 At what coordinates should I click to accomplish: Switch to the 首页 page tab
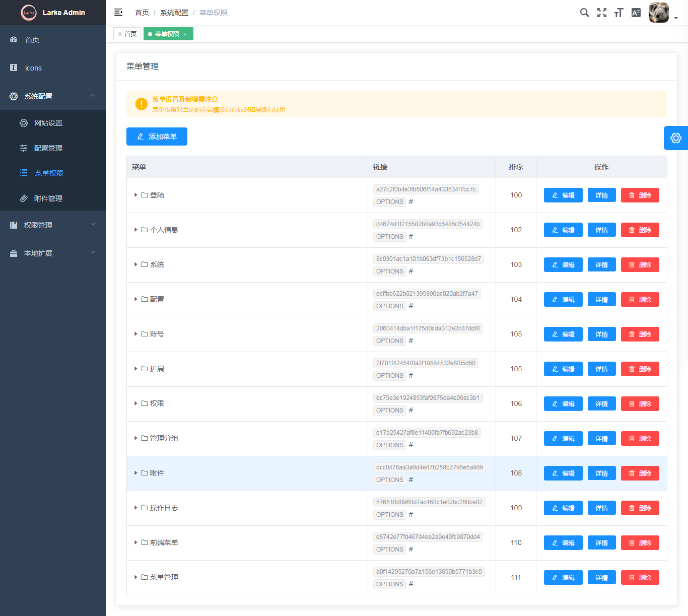click(x=127, y=34)
